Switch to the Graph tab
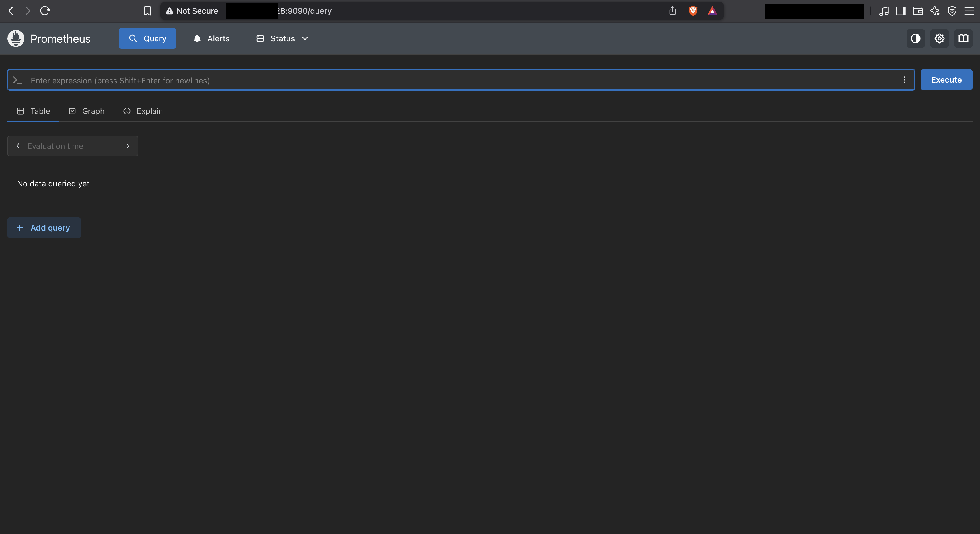Image resolution: width=980 pixels, height=534 pixels. (x=87, y=111)
